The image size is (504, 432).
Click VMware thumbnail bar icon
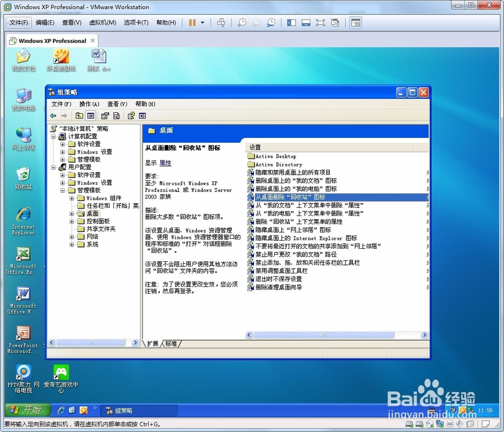[x=306, y=23]
